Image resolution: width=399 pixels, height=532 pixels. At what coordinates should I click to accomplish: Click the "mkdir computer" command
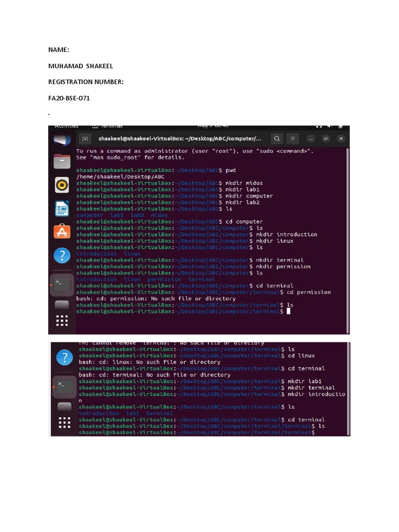pos(249,196)
